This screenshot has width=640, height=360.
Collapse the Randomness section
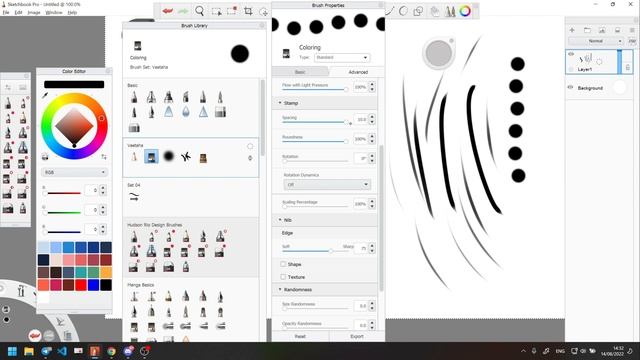(280, 289)
